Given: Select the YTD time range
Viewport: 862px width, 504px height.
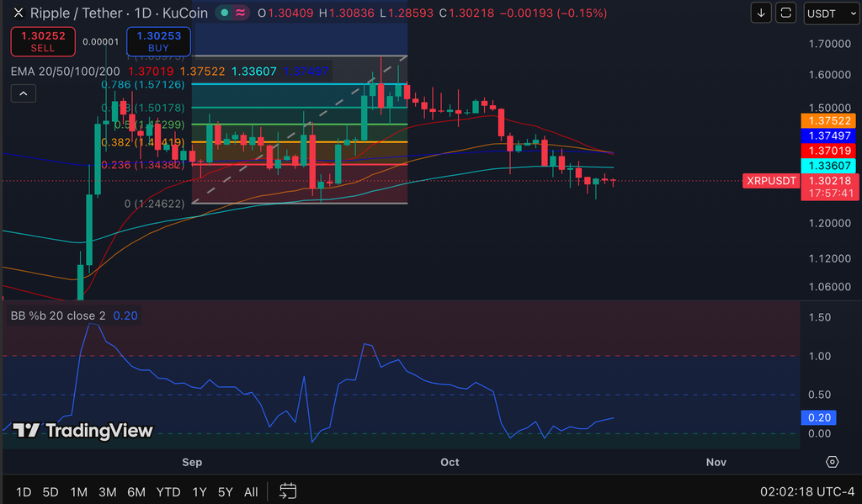Looking at the screenshot, I should click(168, 492).
